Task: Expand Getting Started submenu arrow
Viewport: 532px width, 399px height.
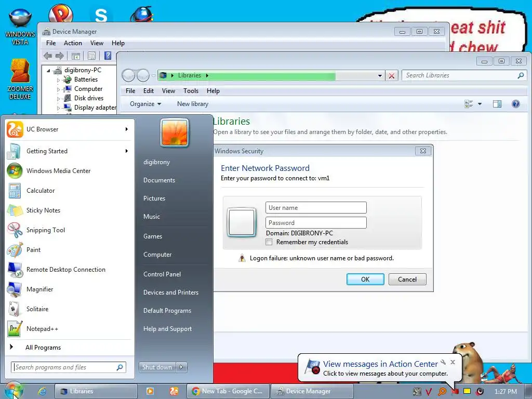Action: pyautogui.click(x=127, y=151)
